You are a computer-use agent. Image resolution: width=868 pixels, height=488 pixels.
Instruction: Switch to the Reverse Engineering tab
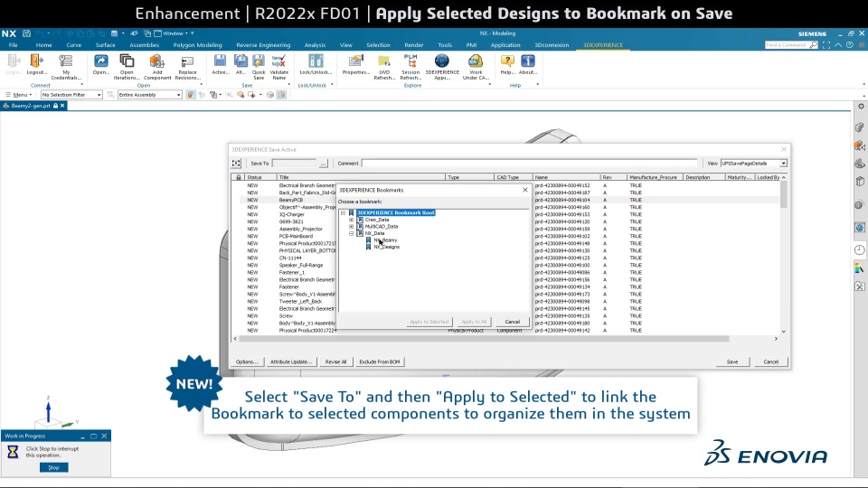[x=263, y=45]
